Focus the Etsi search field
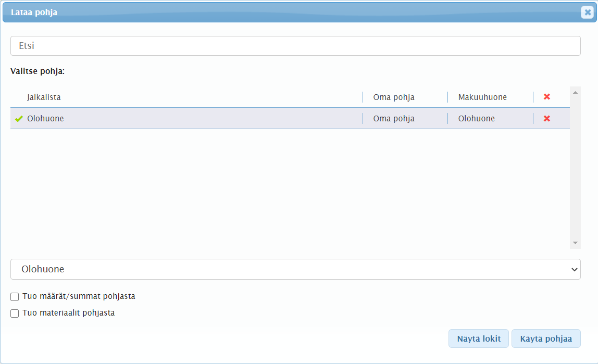 (x=295, y=46)
